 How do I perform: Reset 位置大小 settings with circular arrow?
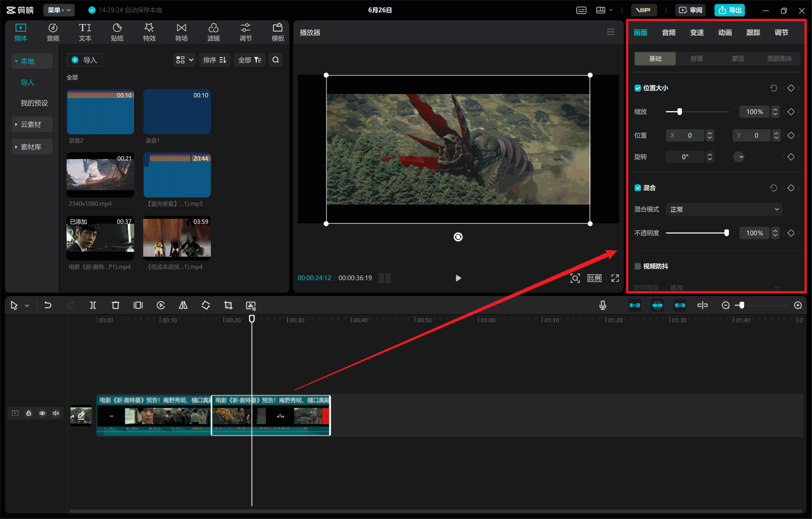coord(774,88)
